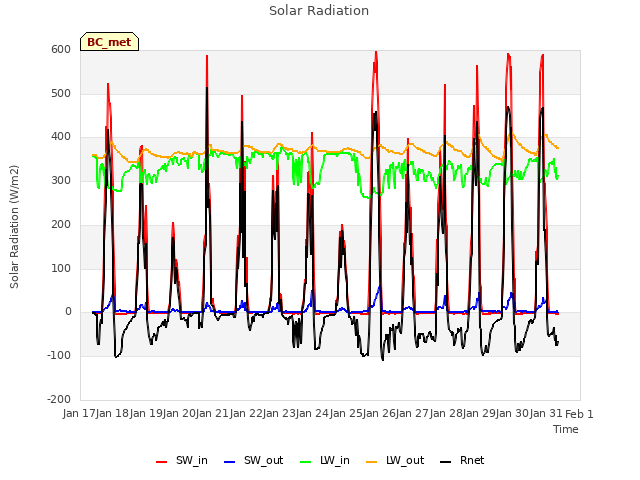The width and height of the screenshot is (640, 480).
Task: Click the 200 y-axis tick label
Action: tap(61, 224)
